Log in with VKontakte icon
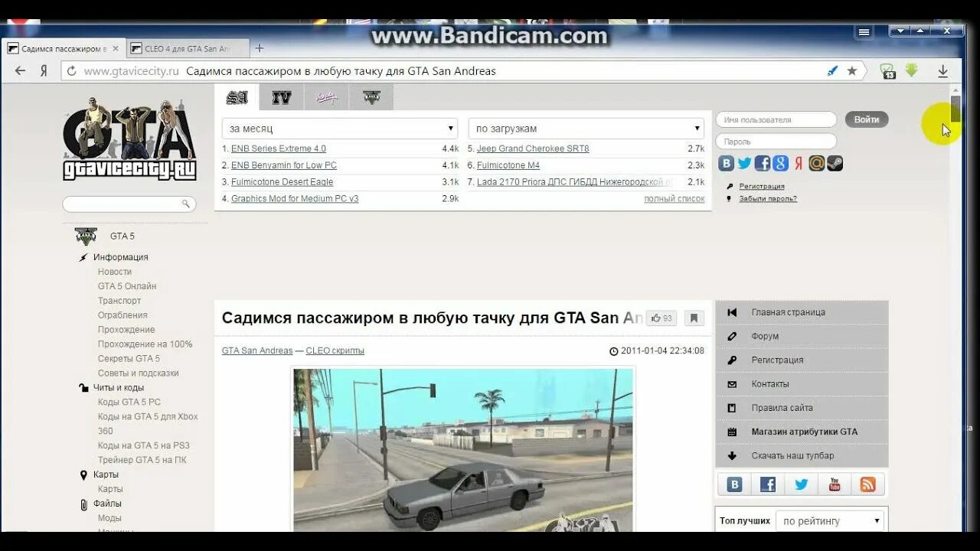The height and width of the screenshot is (551, 980). click(726, 163)
